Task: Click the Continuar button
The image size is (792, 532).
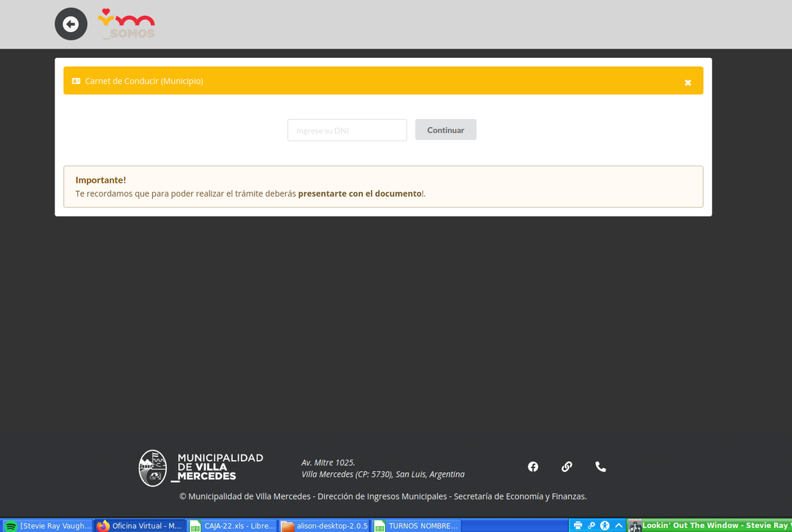Action: point(446,130)
